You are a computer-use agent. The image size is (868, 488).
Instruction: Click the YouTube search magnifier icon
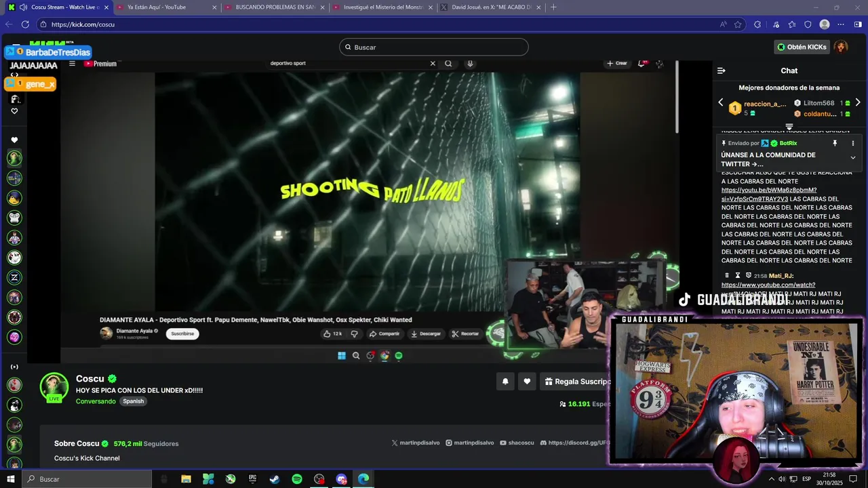coord(448,63)
